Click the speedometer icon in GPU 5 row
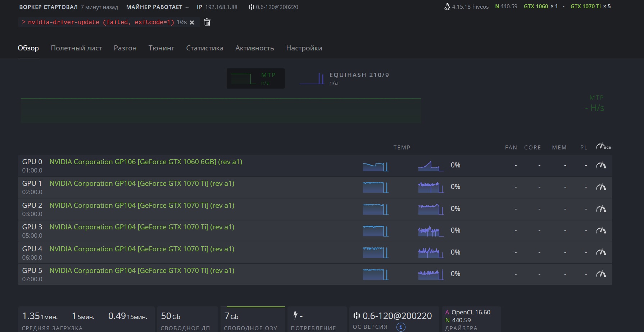The image size is (644, 332). click(x=601, y=274)
